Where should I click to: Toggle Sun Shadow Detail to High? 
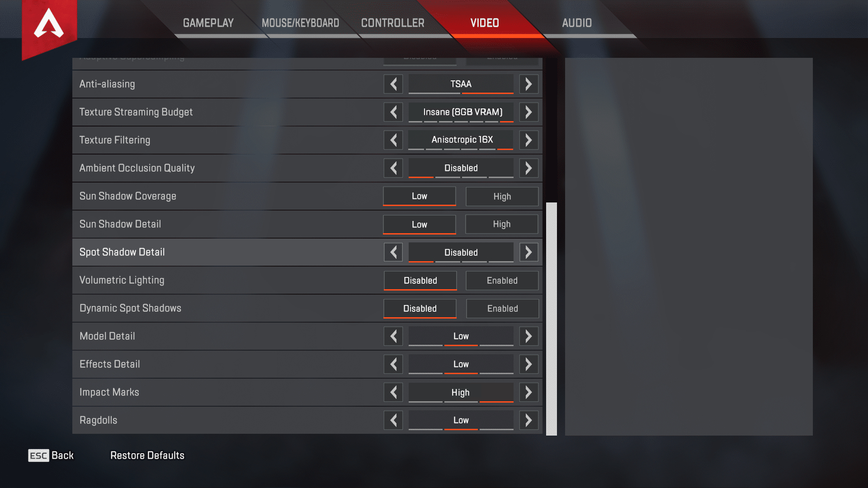pyautogui.click(x=501, y=224)
